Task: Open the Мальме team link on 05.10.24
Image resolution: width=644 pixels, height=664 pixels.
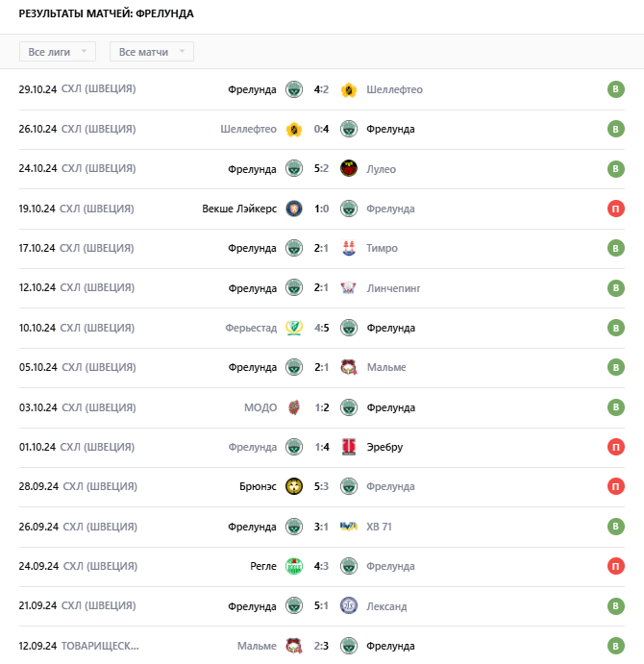Action: tap(385, 367)
